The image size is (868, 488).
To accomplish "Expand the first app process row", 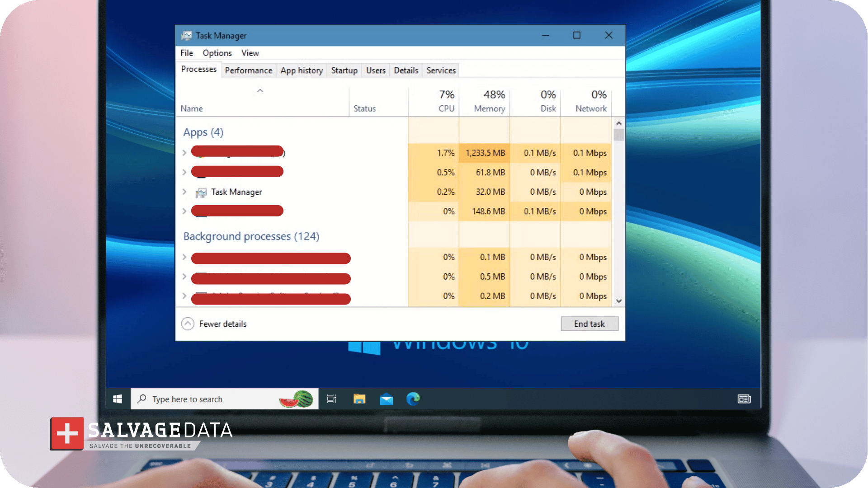I will pyautogui.click(x=184, y=153).
